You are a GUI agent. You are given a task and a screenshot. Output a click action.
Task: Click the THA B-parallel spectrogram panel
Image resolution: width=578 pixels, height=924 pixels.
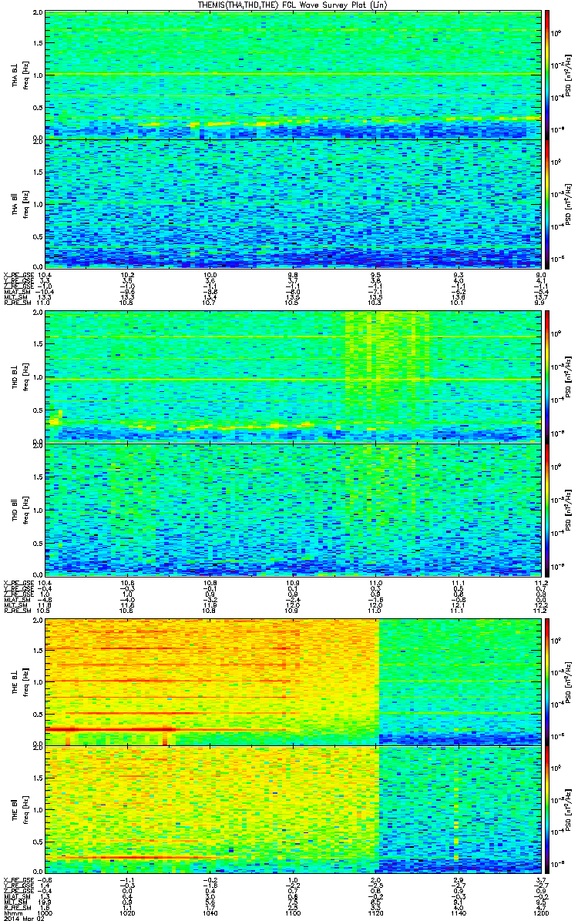coord(293,203)
